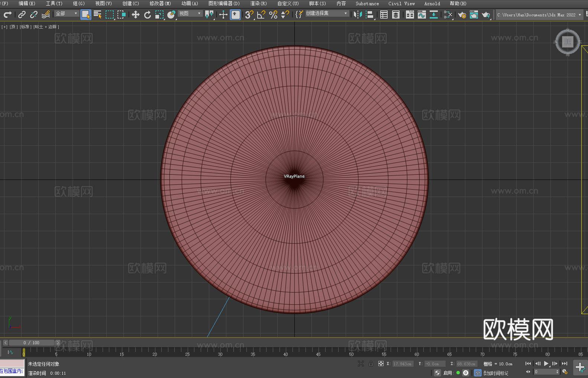Toggle Percent Snap icon
The width and height of the screenshot is (588, 378).
273,14
